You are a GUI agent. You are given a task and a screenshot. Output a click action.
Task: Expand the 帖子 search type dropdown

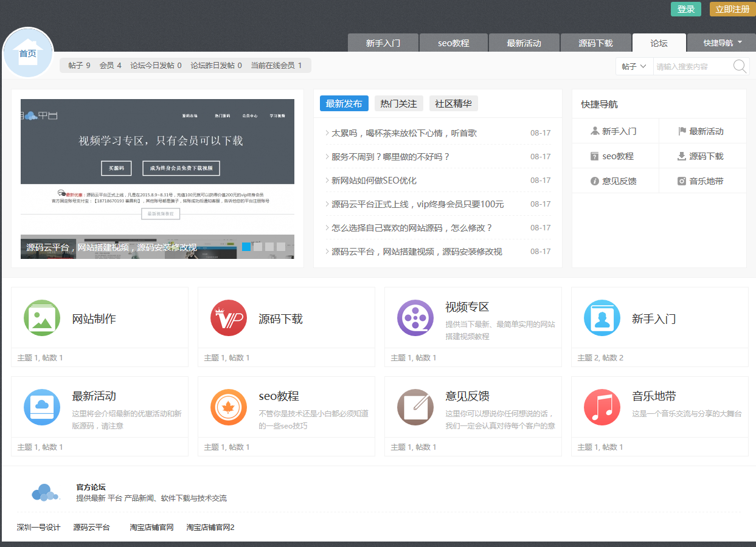634,66
